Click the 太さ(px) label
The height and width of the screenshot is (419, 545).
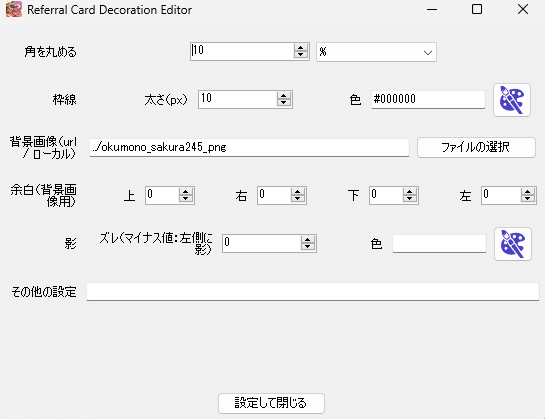click(166, 100)
